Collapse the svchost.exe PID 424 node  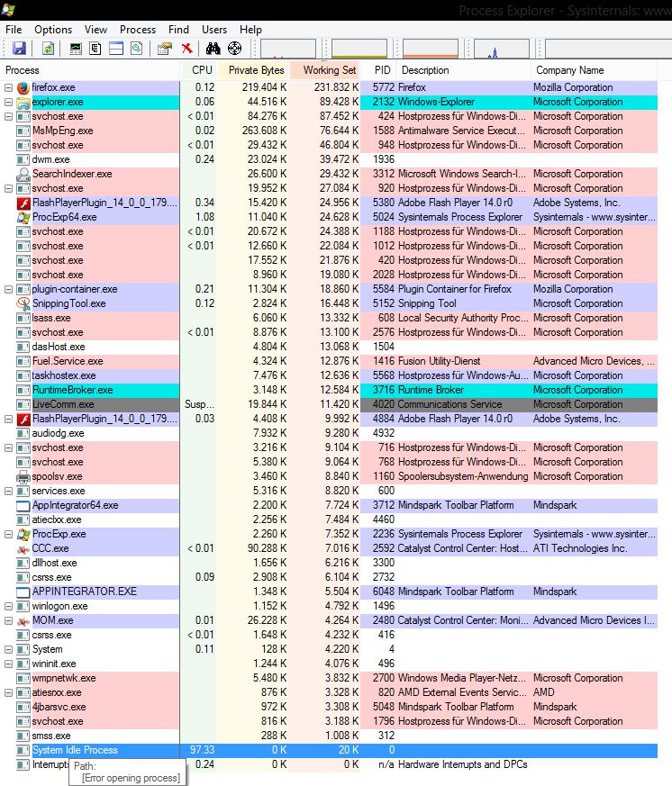(x=8, y=116)
